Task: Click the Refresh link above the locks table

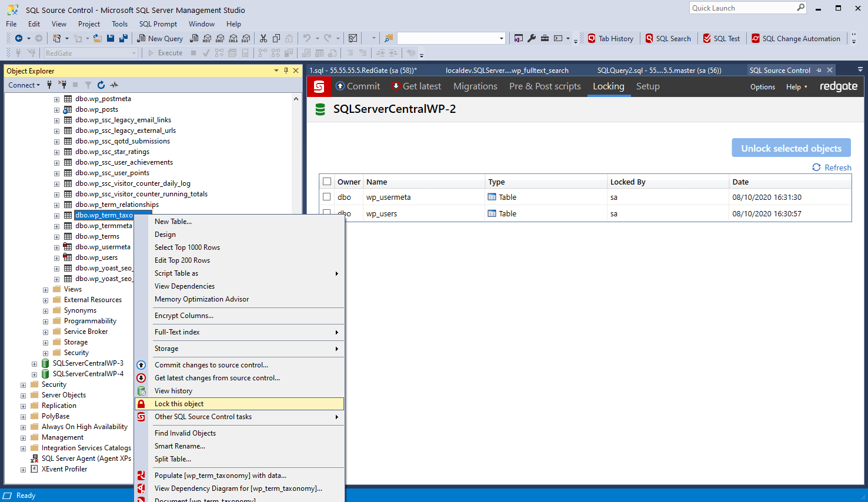Action: [832, 168]
